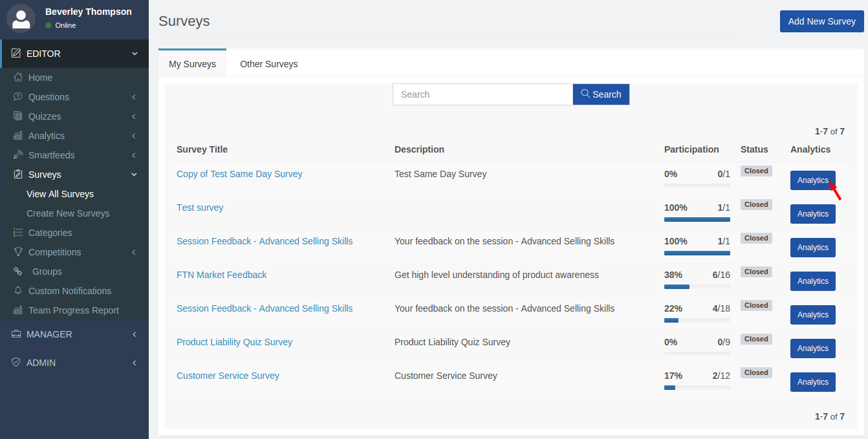868x439 pixels.
Task: Click the Custom Notifications bell icon
Action: coord(18,291)
